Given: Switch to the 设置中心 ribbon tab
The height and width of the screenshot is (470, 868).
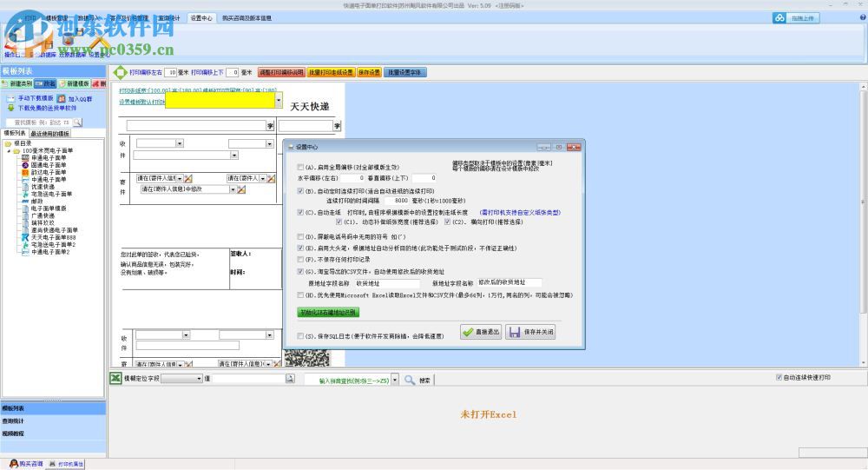Looking at the screenshot, I should click(201, 18).
